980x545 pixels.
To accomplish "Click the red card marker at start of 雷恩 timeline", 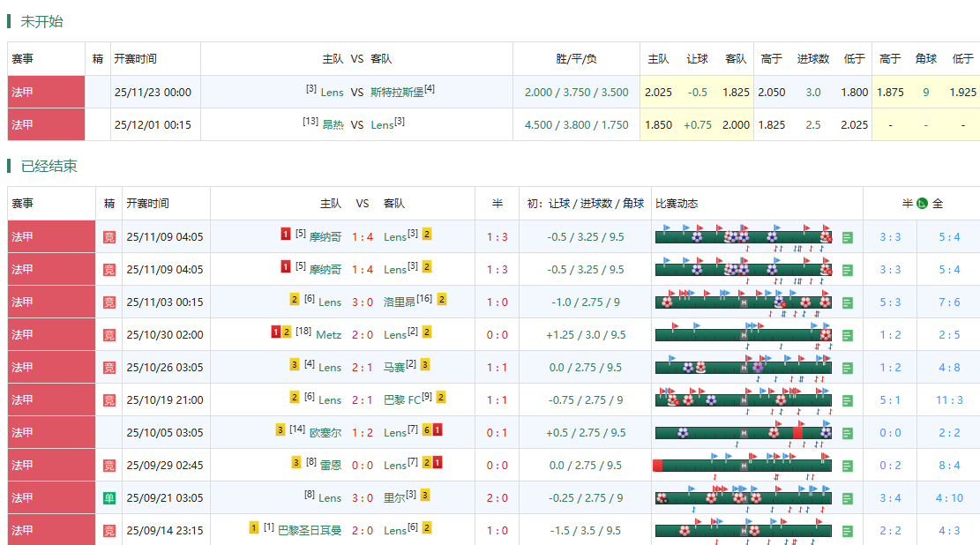I will tap(657, 465).
